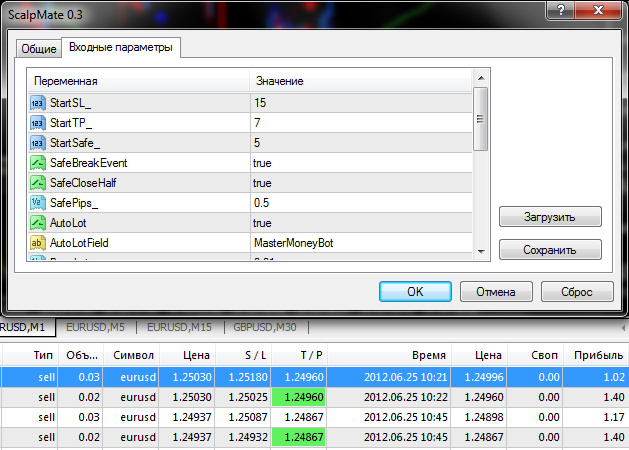Viewport: 629px width, 450px height.
Task: Click the string icon beside AutoLotField
Action: [38, 243]
